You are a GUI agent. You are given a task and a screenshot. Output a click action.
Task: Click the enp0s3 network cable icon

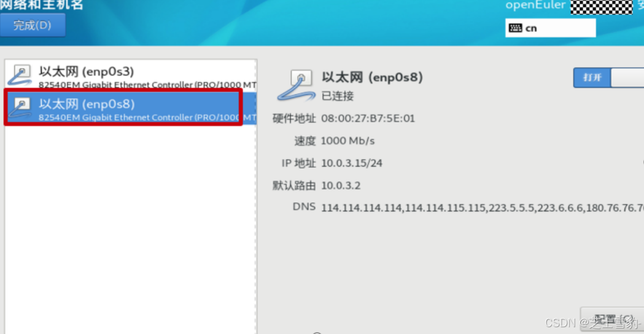pos(20,75)
